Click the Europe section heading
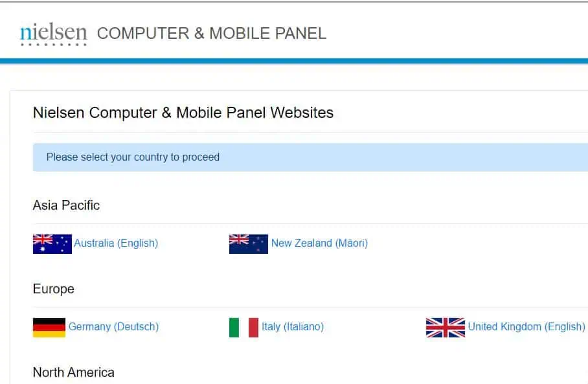 pos(54,289)
